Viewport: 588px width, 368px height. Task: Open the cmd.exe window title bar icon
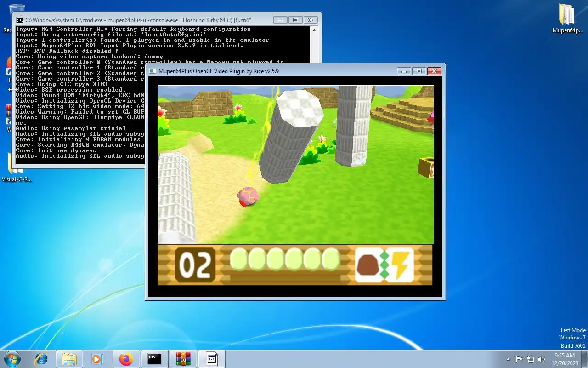20,20
